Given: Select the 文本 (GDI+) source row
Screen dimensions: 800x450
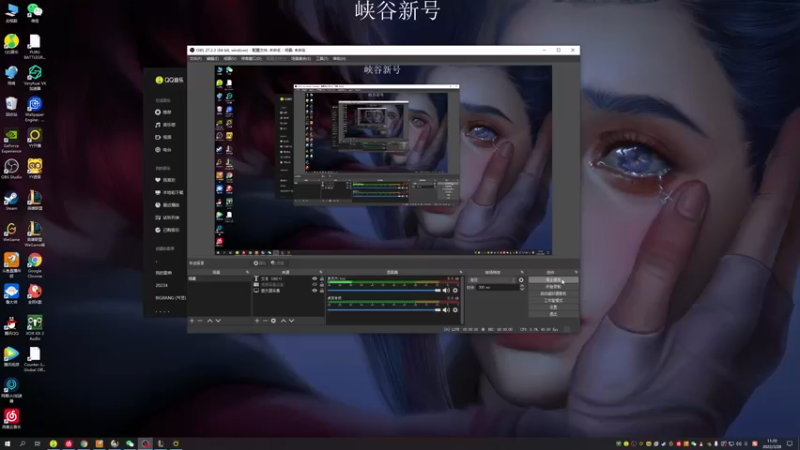Looking at the screenshot, I should (x=289, y=279).
